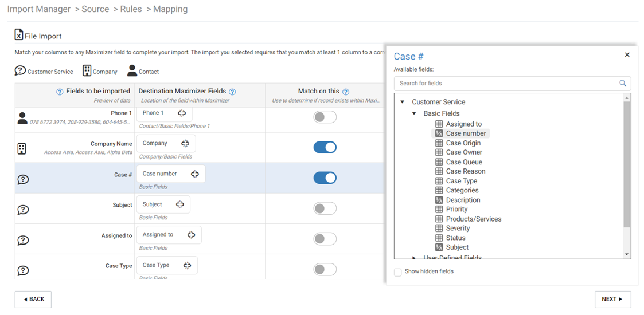644x315 pixels.
Task: Collapse the Basic Fields tree node
Action: click(x=414, y=113)
